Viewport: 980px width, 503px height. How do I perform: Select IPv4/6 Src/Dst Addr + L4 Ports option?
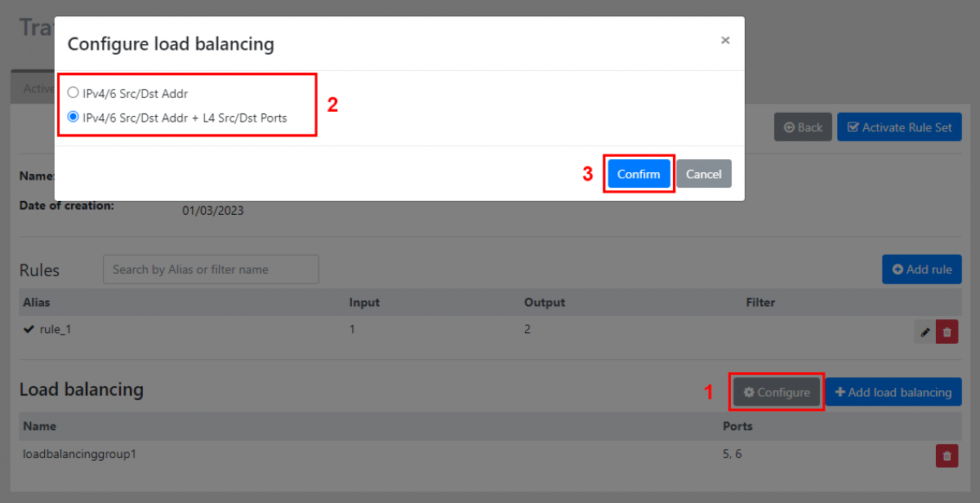(x=73, y=117)
